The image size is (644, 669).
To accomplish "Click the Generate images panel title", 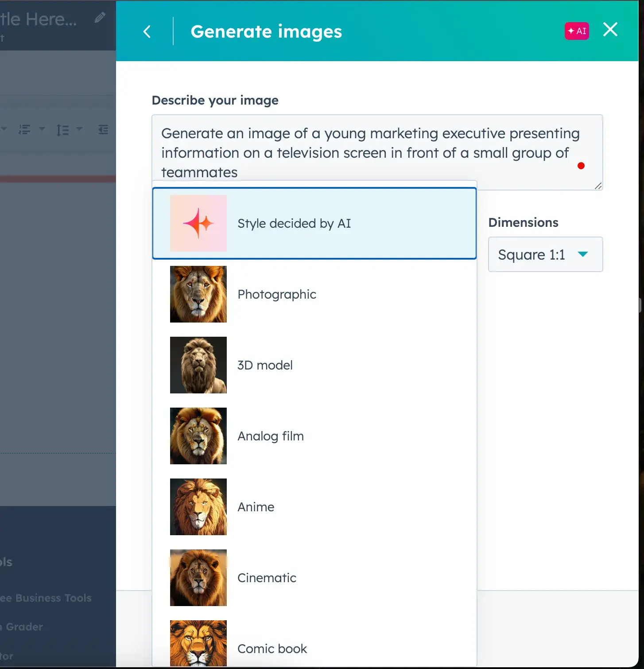I will [x=266, y=31].
